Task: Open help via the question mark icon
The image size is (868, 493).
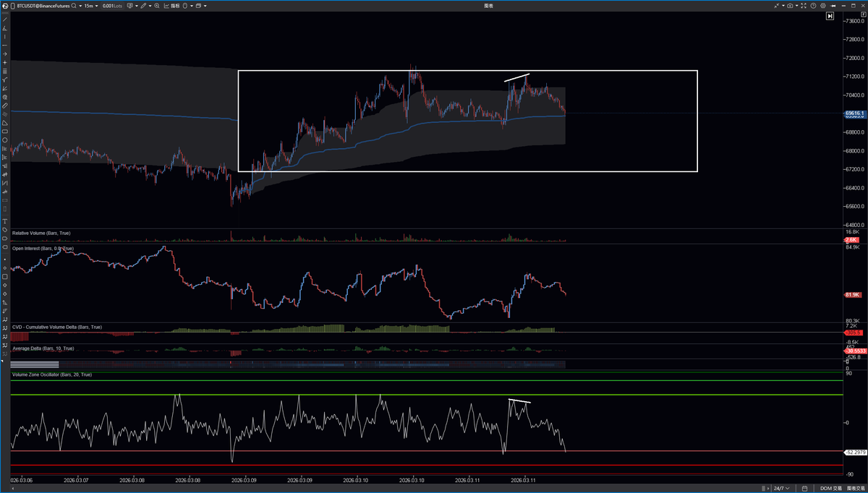Action: (813, 6)
